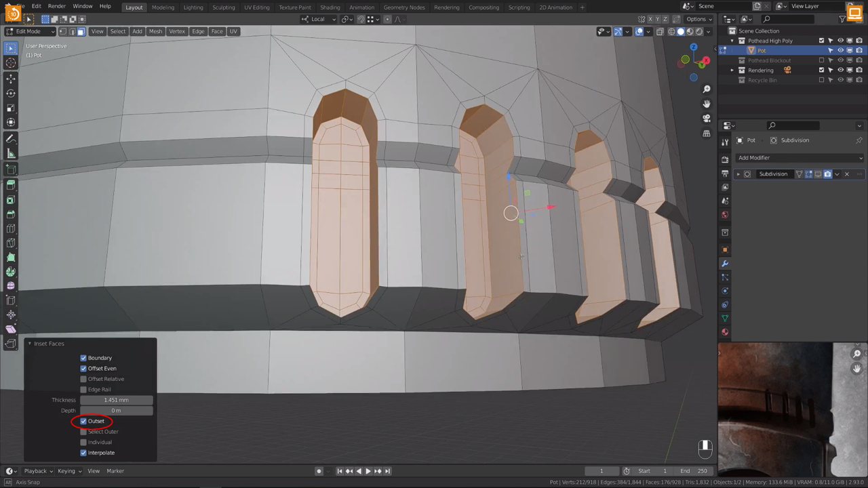Image resolution: width=868 pixels, height=488 pixels.
Task: Toggle the Boundary checkbox
Action: 83,358
